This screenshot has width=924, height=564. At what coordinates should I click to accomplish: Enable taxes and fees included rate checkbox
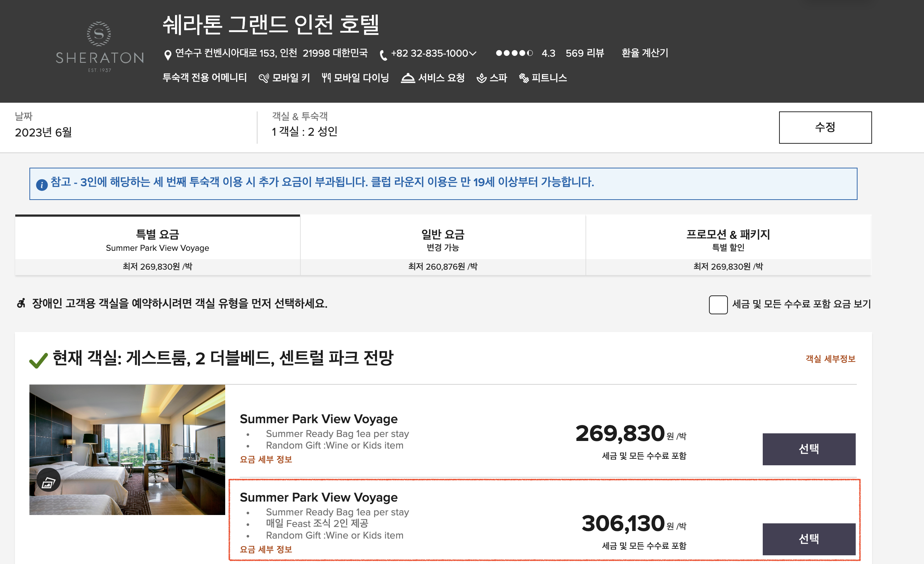pyautogui.click(x=718, y=304)
